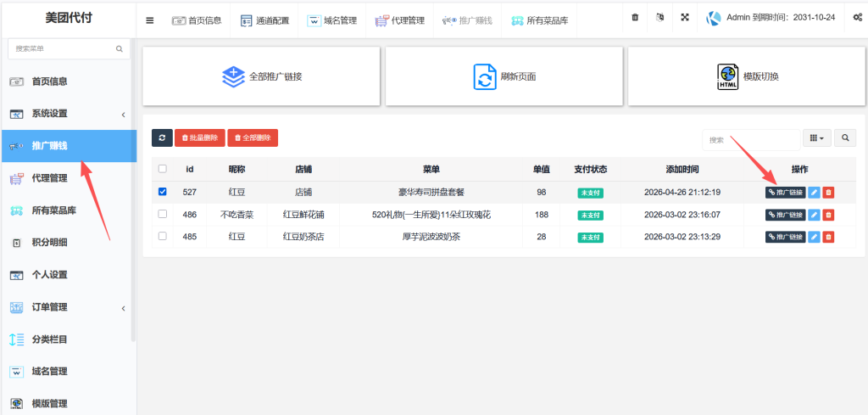868x415 pixels.
Task: Toggle select-all checkbox in table header
Action: pyautogui.click(x=162, y=169)
